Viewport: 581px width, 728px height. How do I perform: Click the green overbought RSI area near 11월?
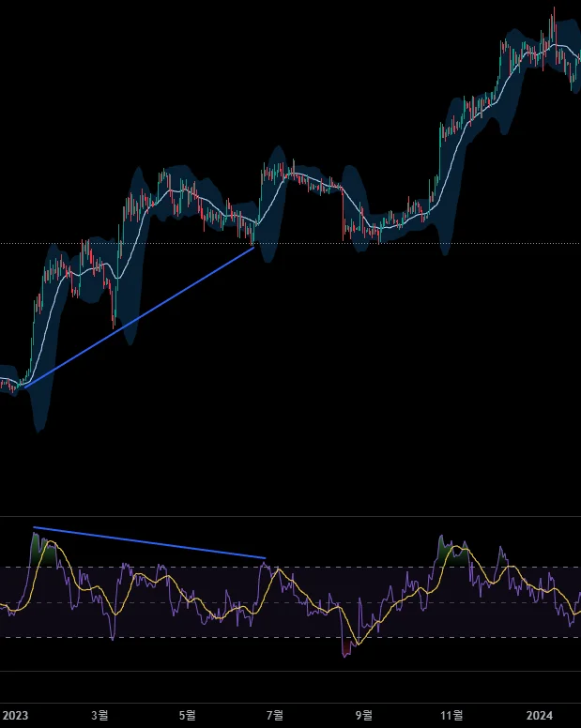(451, 554)
